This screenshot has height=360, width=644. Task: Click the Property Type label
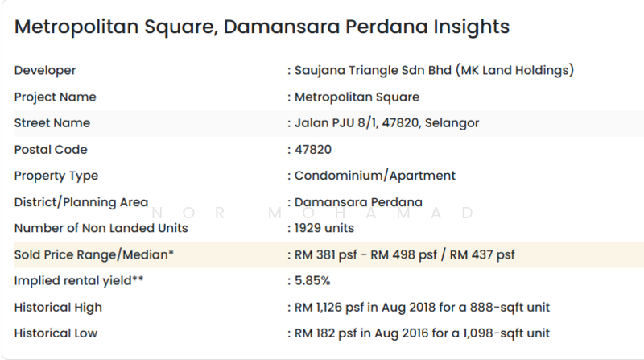point(56,176)
